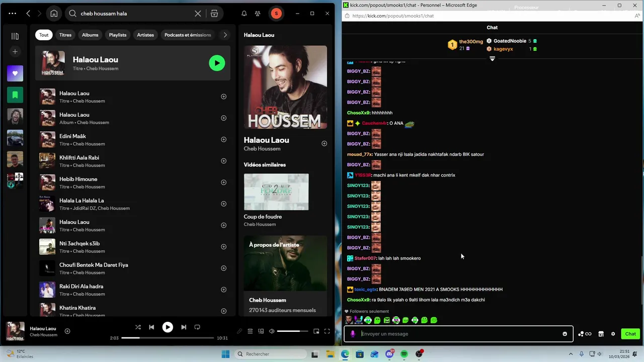Toggle repeat in Spotify player

[x=197, y=327]
